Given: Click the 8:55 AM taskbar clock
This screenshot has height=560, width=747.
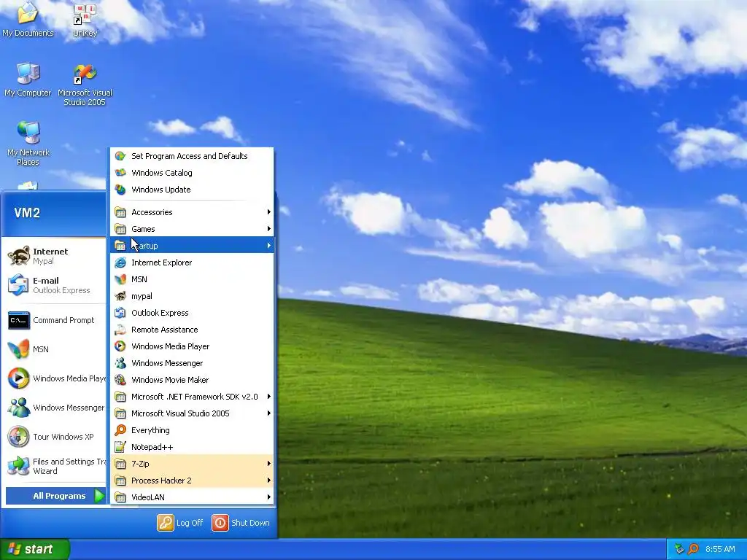Looking at the screenshot, I should click(x=720, y=549).
